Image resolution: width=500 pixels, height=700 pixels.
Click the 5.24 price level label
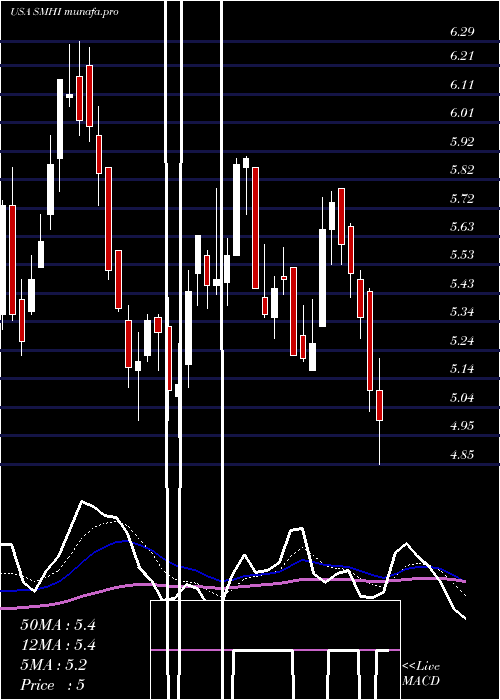[462, 341]
